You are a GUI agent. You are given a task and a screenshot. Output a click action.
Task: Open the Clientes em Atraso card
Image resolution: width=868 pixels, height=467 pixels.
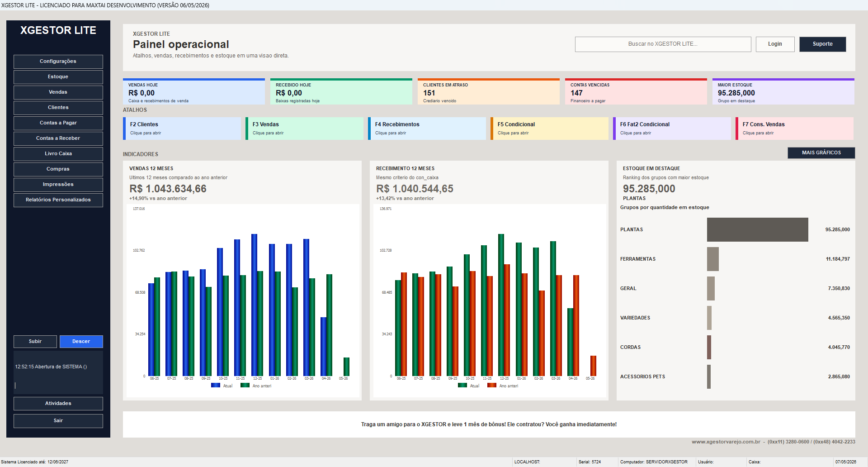tap(489, 91)
